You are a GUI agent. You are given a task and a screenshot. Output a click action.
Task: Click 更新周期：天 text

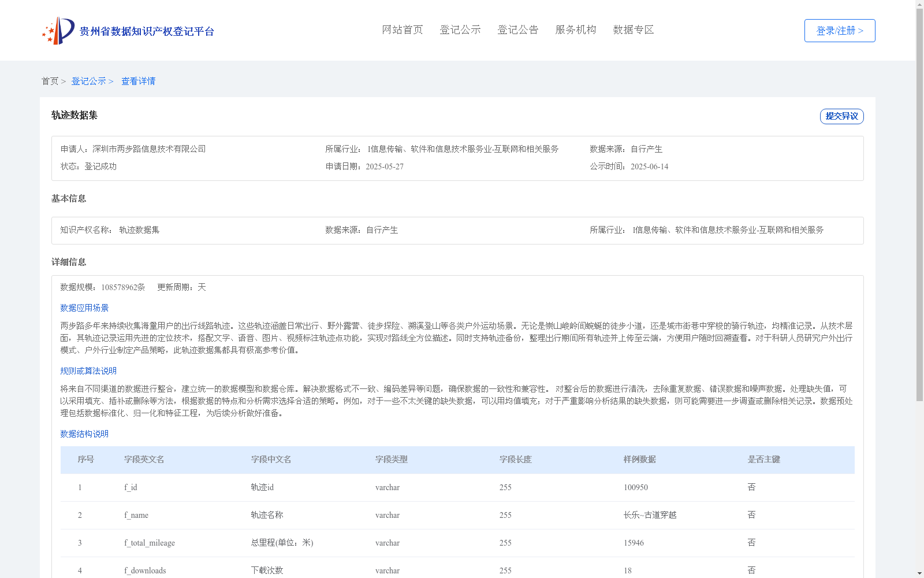point(181,287)
